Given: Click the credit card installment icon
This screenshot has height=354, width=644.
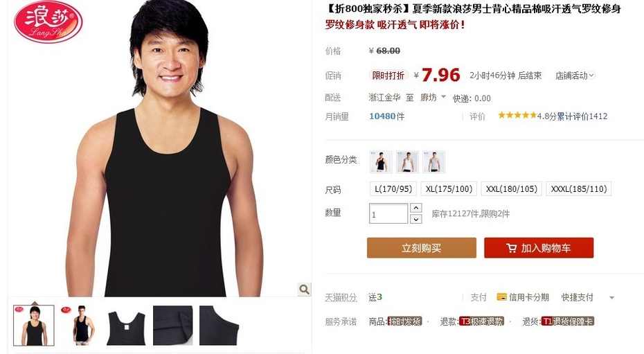Looking at the screenshot, I should (501, 297).
